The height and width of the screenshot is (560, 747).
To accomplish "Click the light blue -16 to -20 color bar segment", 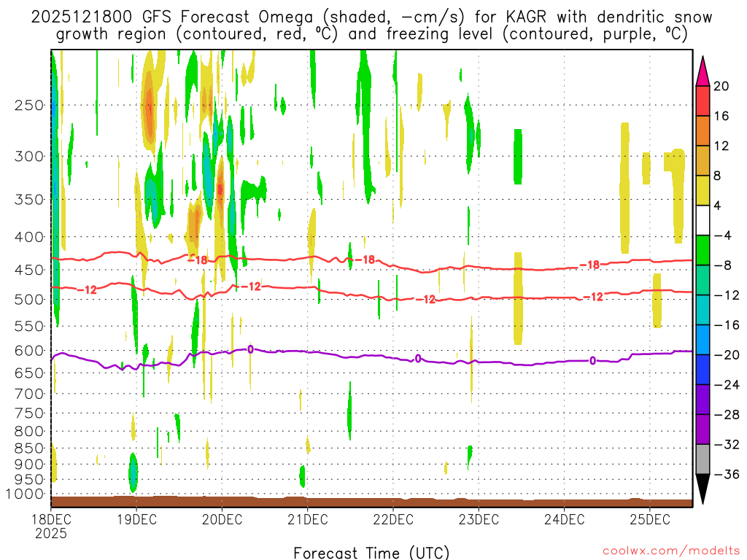I will coord(703,340).
